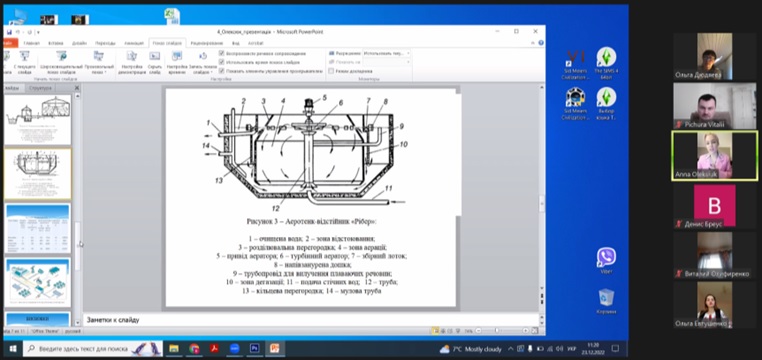Open the Rehearse Timings tool
The width and height of the screenshot is (762, 360).
point(176,62)
